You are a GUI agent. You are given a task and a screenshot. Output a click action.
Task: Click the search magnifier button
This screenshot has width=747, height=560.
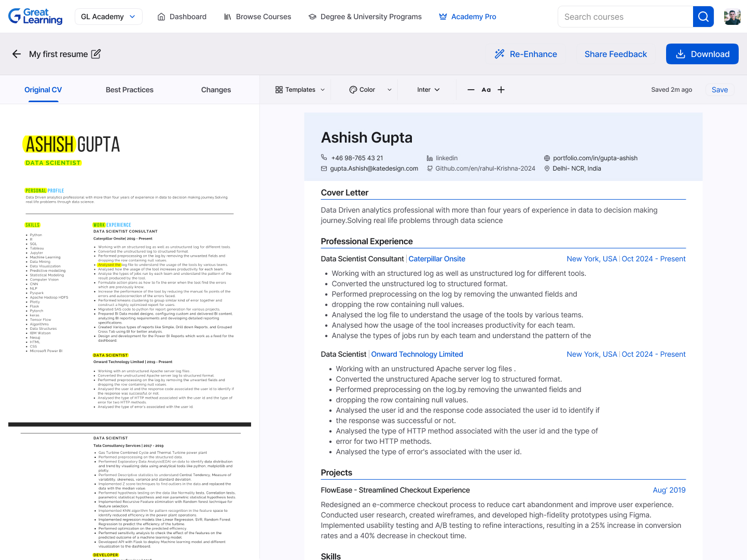(703, 17)
